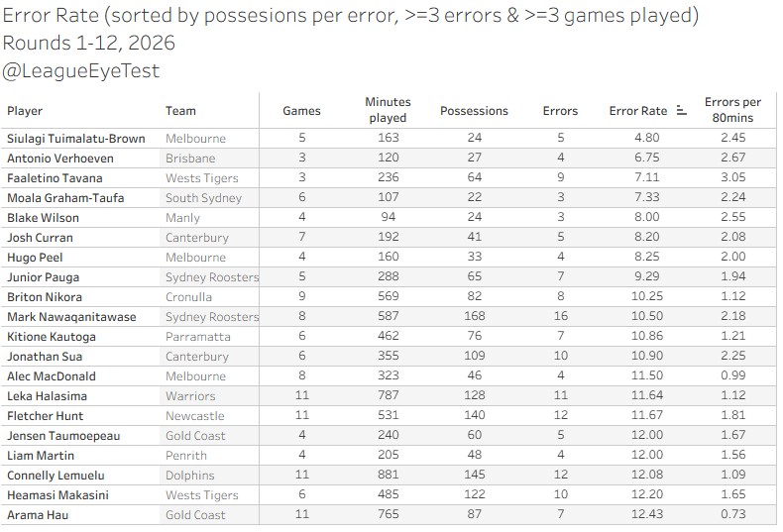Viewport: 783px width, 532px height.
Task: Select the Siulagi Tuimalatu-Brown row label
Action: (x=76, y=139)
